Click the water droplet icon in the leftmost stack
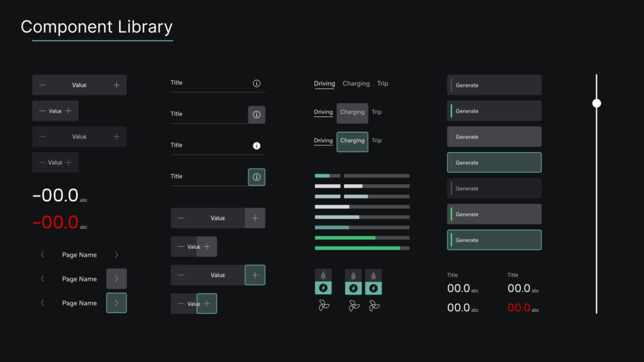 point(323,275)
